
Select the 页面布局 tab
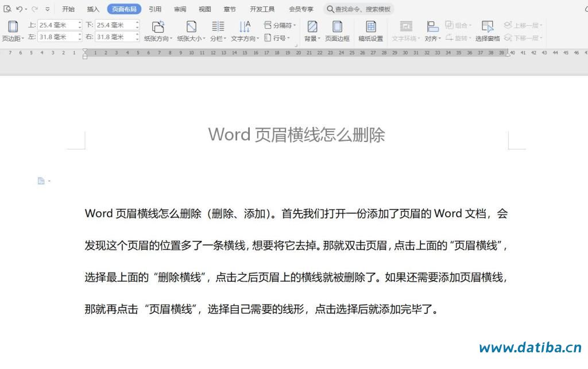(x=124, y=9)
